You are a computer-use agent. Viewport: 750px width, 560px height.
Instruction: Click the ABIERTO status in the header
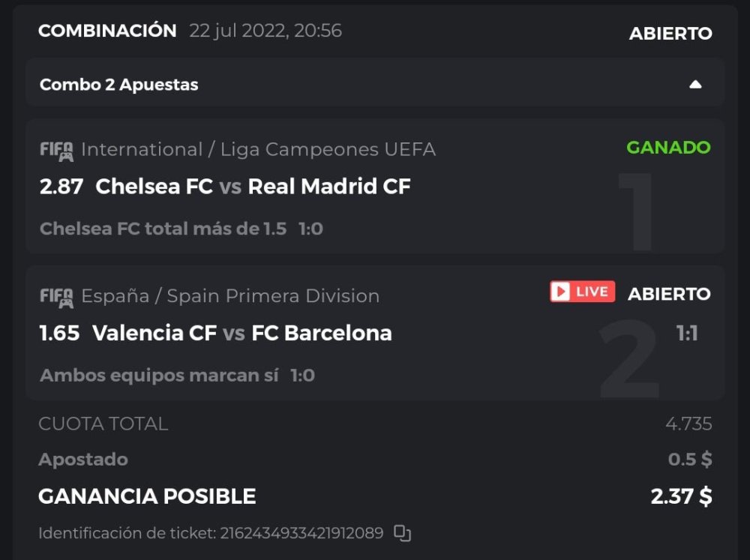[670, 34]
